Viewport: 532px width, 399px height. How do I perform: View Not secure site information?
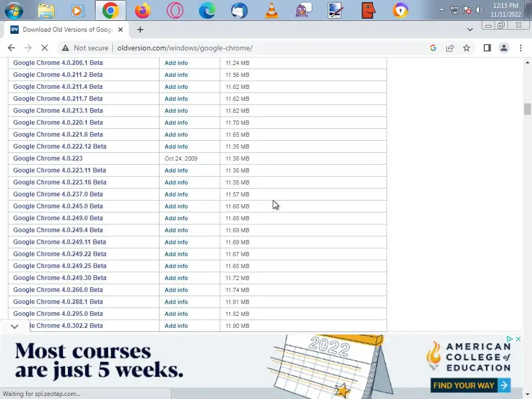(85, 48)
